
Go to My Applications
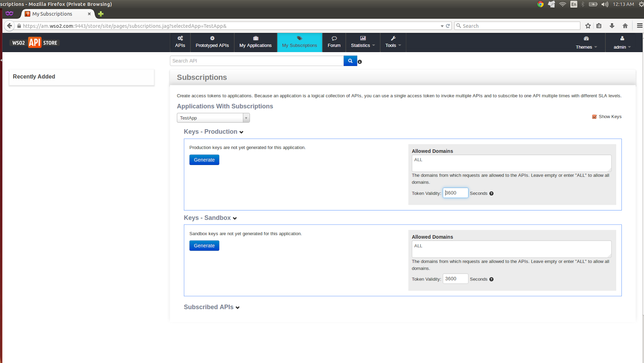[x=256, y=42]
